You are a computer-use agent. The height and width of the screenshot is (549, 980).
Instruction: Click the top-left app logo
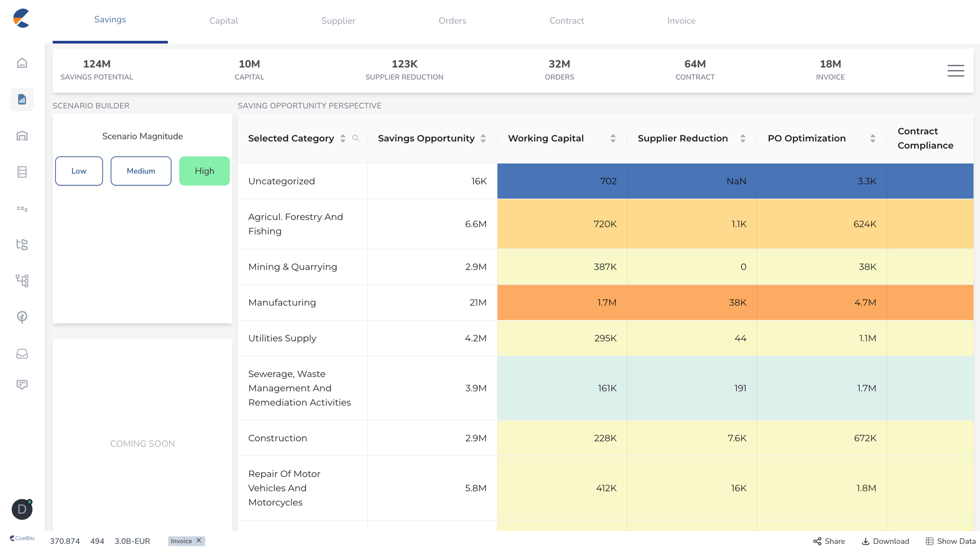[x=22, y=18]
